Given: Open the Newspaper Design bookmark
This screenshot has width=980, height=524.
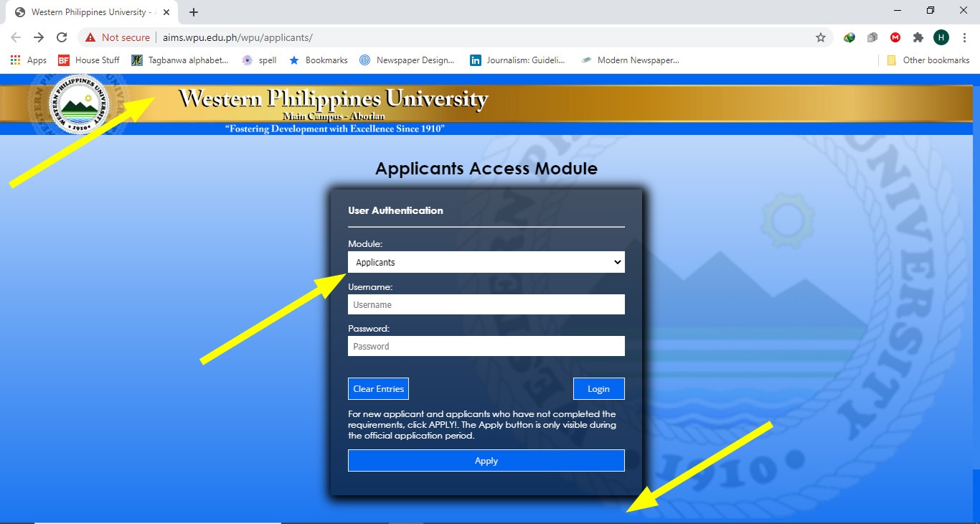Looking at the screenshot, I should pos(407,60).
